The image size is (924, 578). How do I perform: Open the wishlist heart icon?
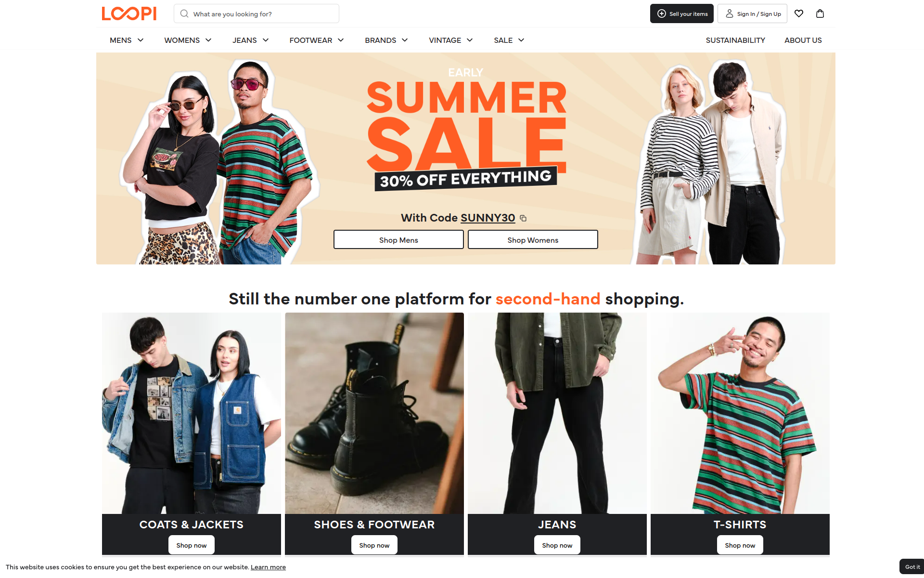799,13
